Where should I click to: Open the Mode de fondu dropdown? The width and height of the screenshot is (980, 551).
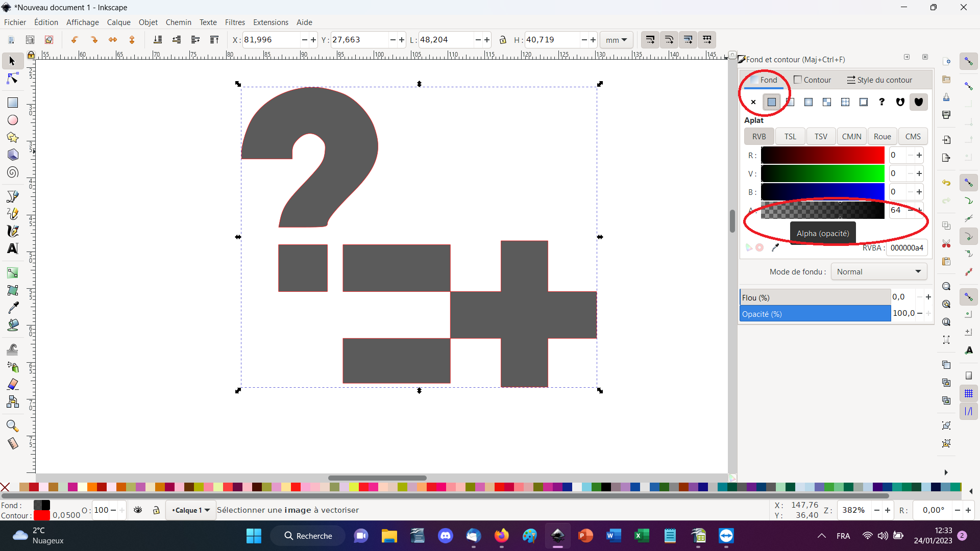(x=878, y=272)
